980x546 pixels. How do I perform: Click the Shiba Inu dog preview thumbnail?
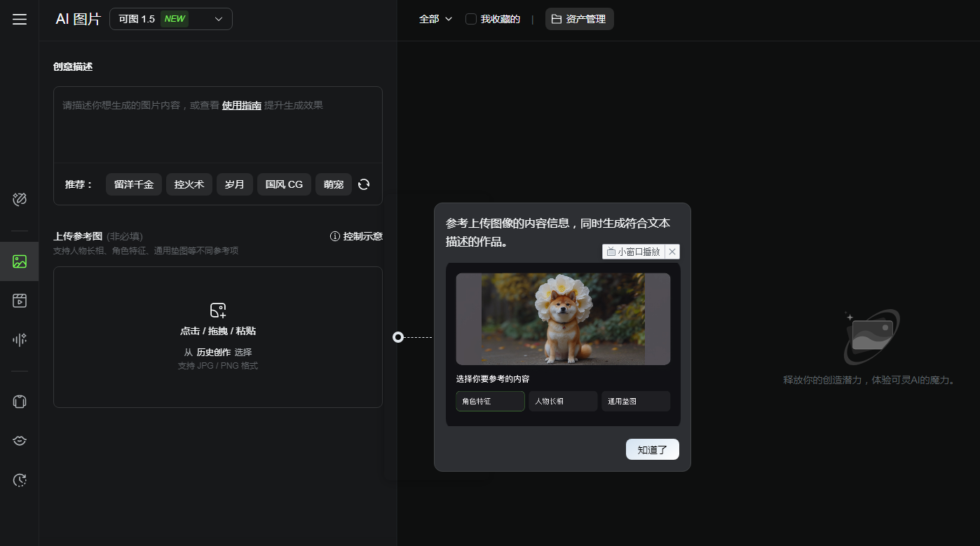click(x=562, y=319)
